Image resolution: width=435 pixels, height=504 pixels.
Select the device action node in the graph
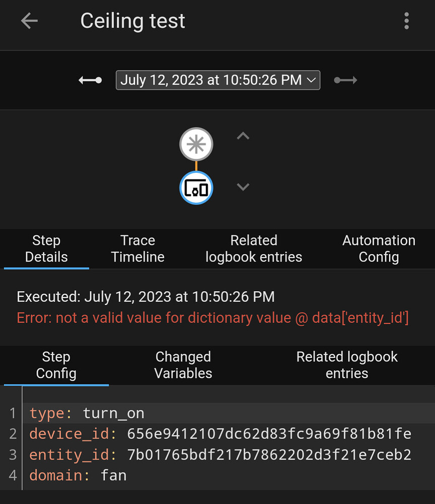(196, 187)
